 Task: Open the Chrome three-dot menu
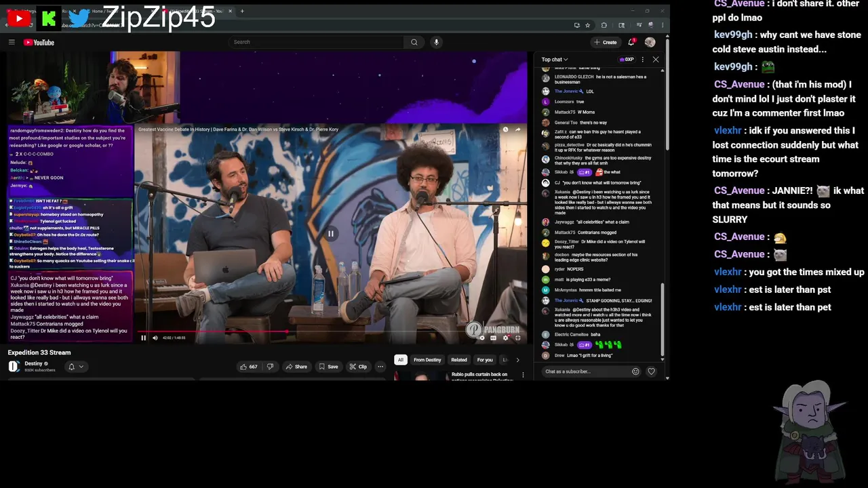click(x=662, y=25)
